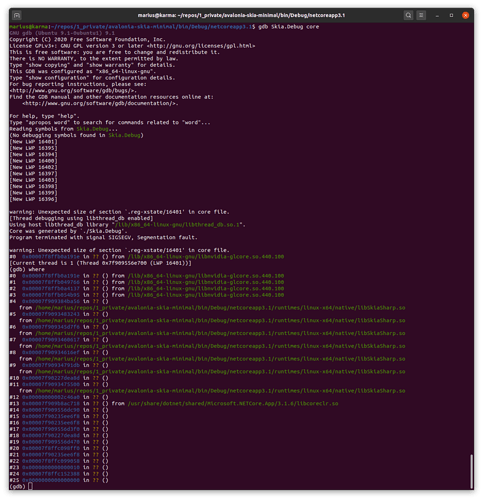Click the '[New LWP 16395]' line
This screenshot has width=483, height=500.
coord(33,148)
